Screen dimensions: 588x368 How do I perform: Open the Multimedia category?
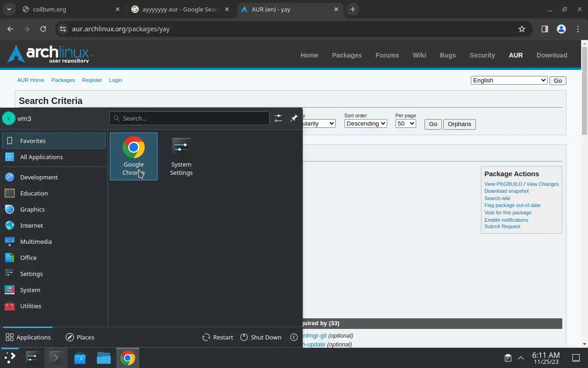pos(54,241)
